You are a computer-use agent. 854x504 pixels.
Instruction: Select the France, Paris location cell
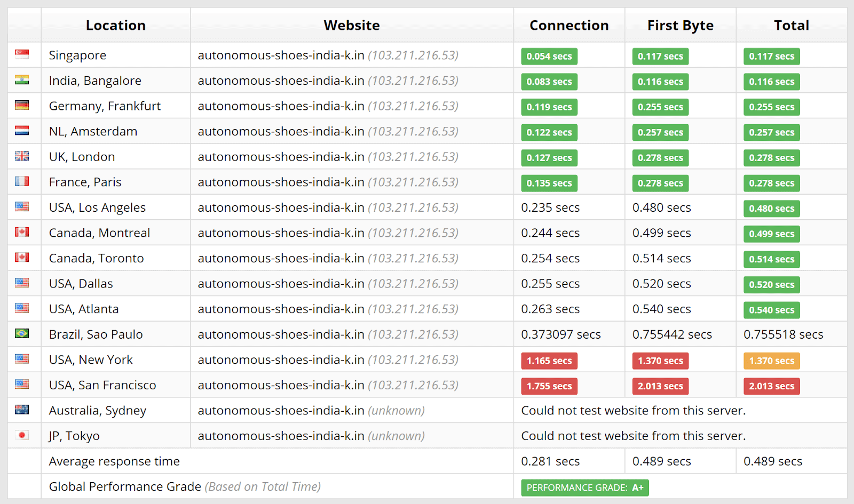(116, 182)
